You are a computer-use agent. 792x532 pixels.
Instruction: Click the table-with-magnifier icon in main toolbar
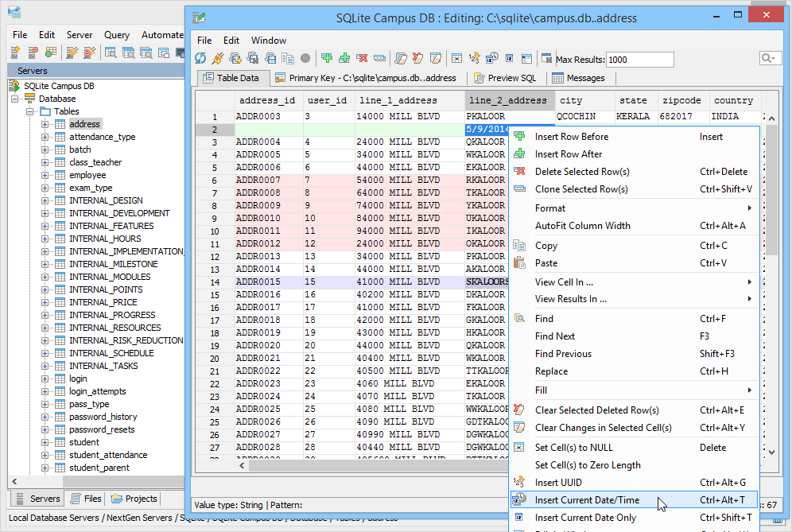(111, 52)
